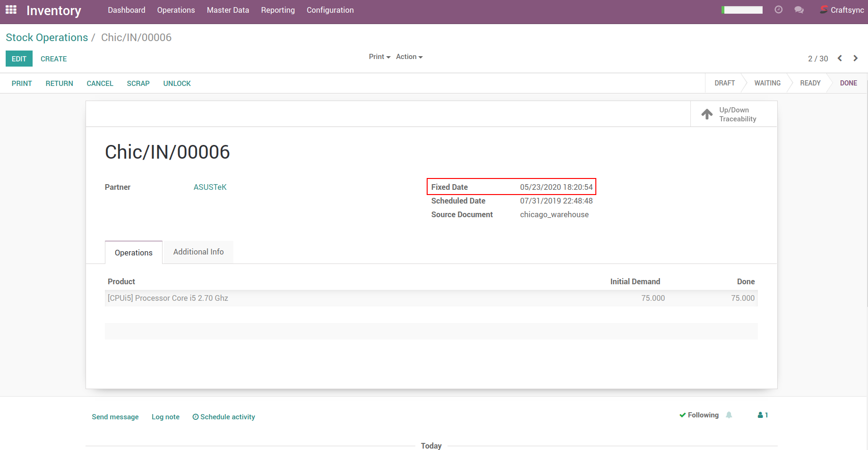Image resolution: width=868 pixels, height=450 pixels.
Task: Click the EDIT button
Action: pos(19,59)
